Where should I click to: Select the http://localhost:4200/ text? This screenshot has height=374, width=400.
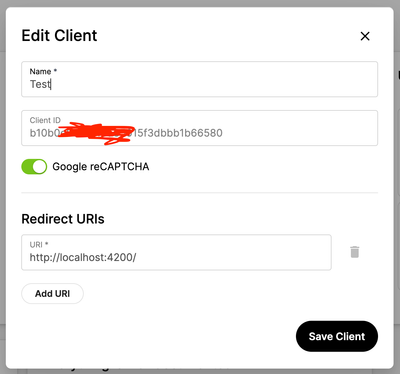(x=83, y=257)
